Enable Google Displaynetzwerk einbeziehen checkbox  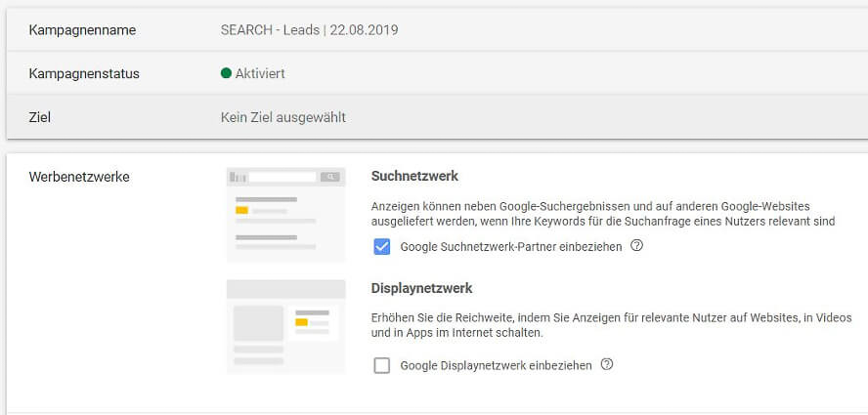(382, 365)
